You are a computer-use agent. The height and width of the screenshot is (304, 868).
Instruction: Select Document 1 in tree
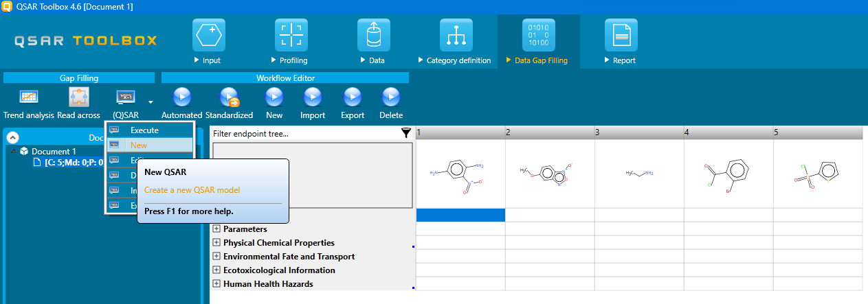(x=54, y=152)
